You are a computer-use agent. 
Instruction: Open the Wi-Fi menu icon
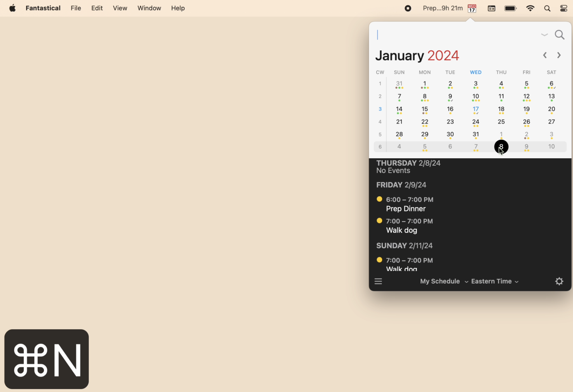[530, 8]
